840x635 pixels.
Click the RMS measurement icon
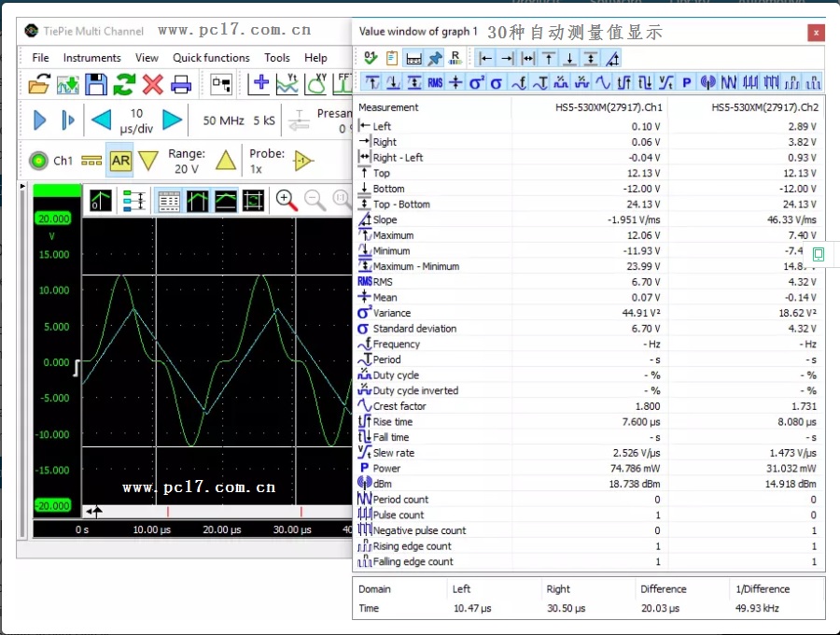click(x=435, y=82)
